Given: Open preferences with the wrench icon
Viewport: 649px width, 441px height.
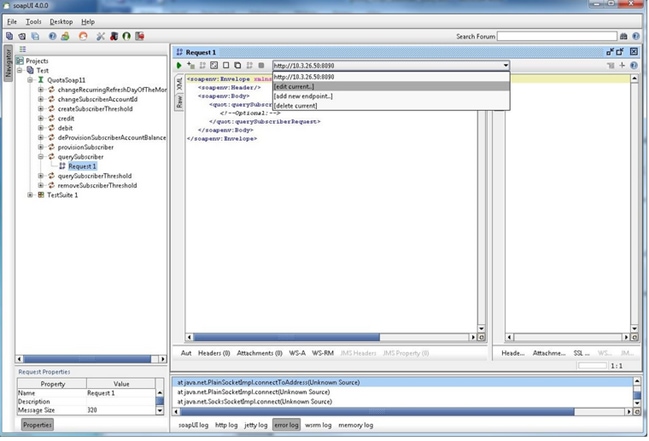Looking at the screenshot, I should coord(101,36).
